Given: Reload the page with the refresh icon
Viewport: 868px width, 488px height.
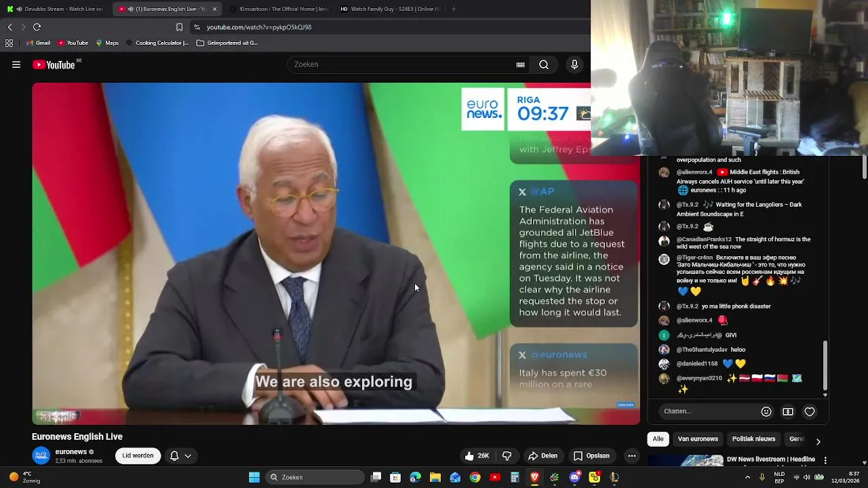Looking at the screenshot, I should pyautogui.click(x=37, y=27).
